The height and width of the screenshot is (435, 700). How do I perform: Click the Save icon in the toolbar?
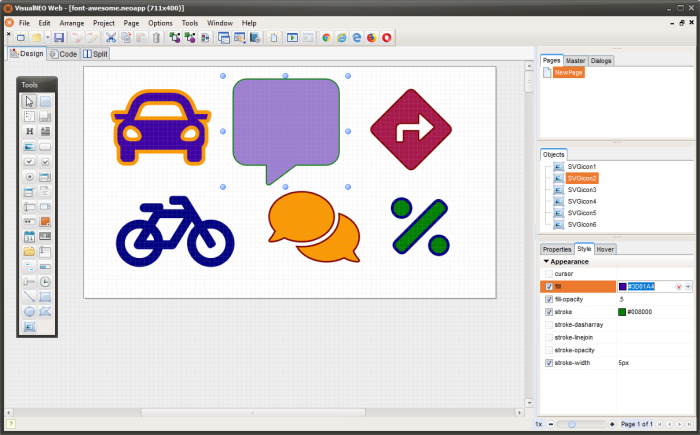coord(59,37)
